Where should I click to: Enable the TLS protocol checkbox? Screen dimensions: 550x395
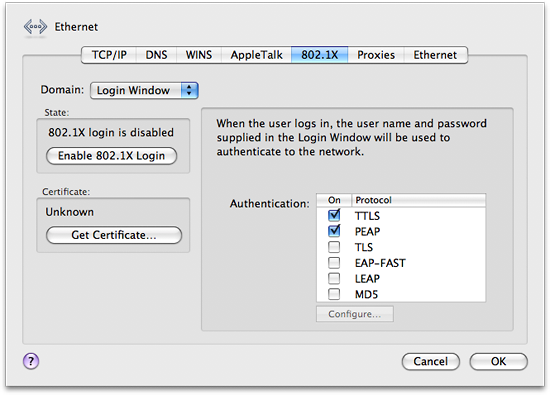334,247
